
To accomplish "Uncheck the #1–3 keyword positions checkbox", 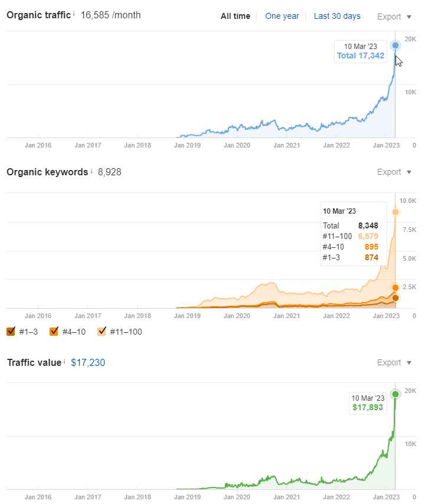I will tap(11, 331).
